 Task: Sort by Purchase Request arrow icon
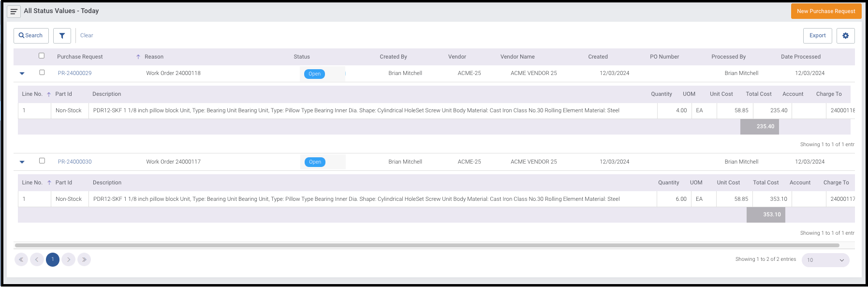click(x=138, y=57)
